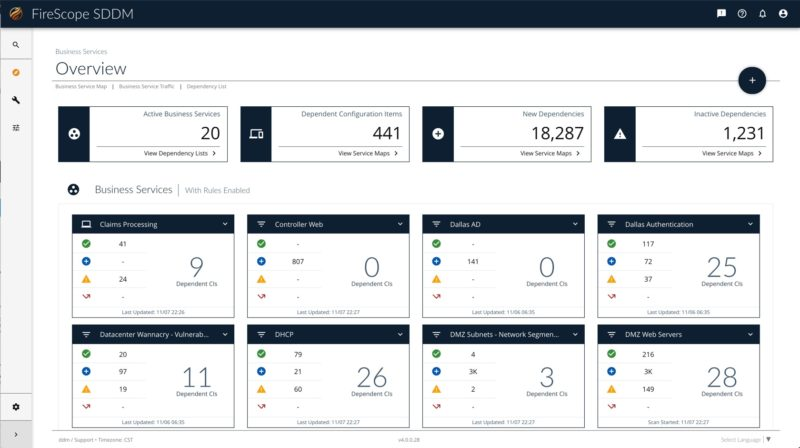Open the notifications bell icon

pos(762,14)
